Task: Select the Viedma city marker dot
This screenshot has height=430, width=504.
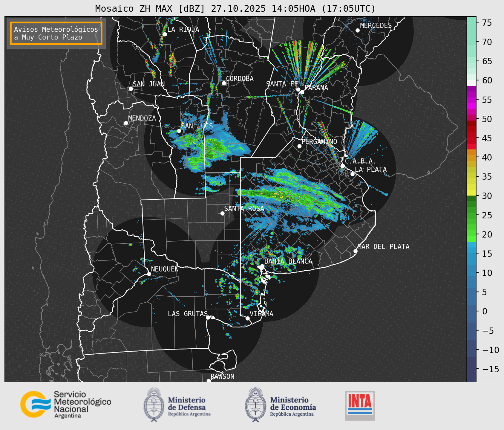Action: coord(247,318)
